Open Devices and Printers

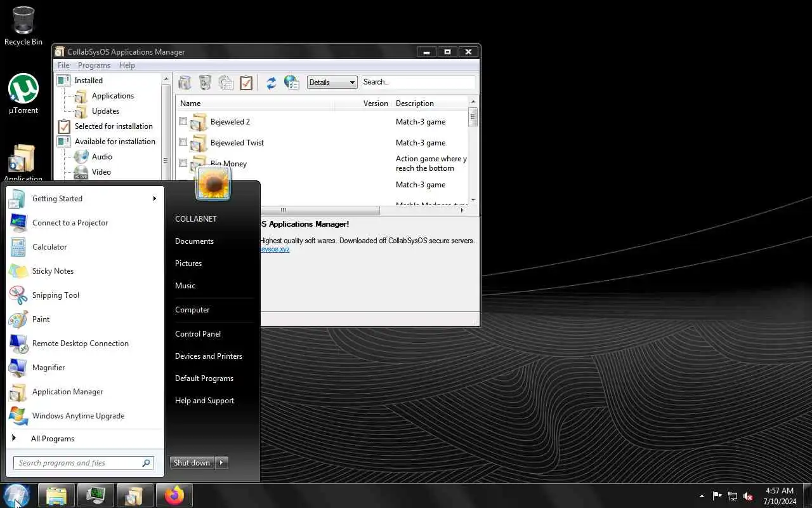click(209, 356)
